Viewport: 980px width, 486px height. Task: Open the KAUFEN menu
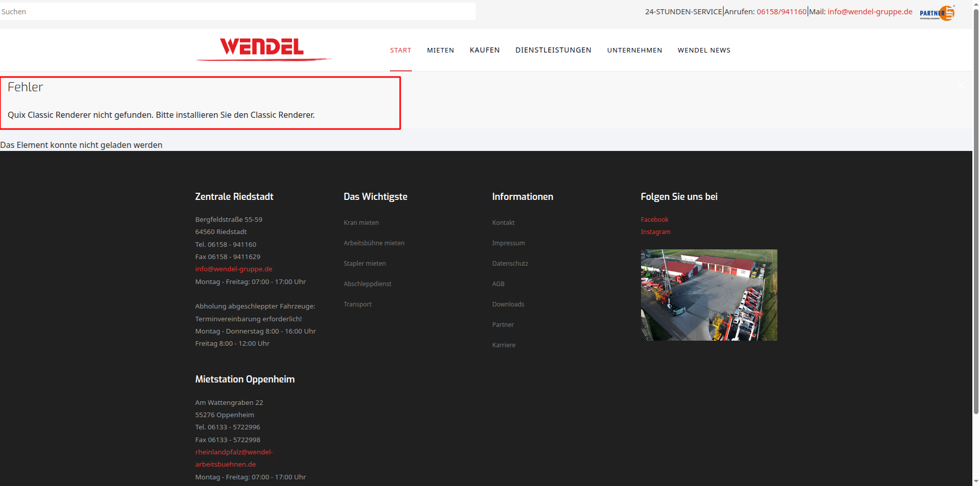pyautogui.click(x=484, y=50)
